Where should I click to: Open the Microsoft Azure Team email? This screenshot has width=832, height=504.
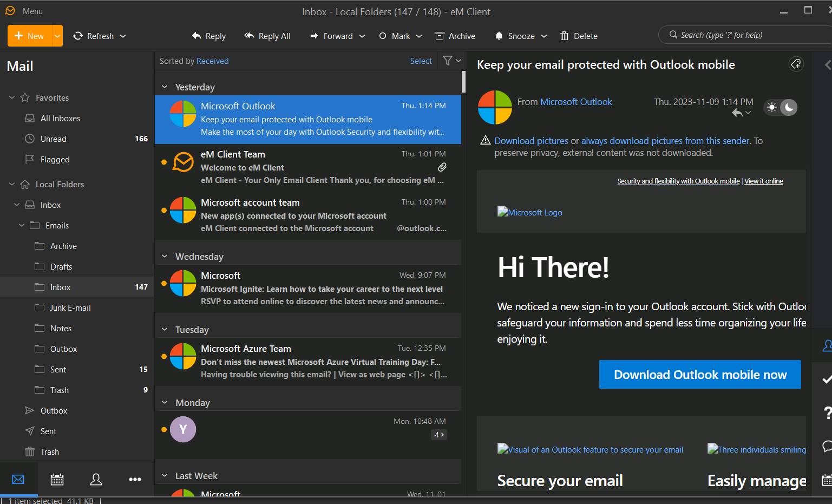(308, 361)
